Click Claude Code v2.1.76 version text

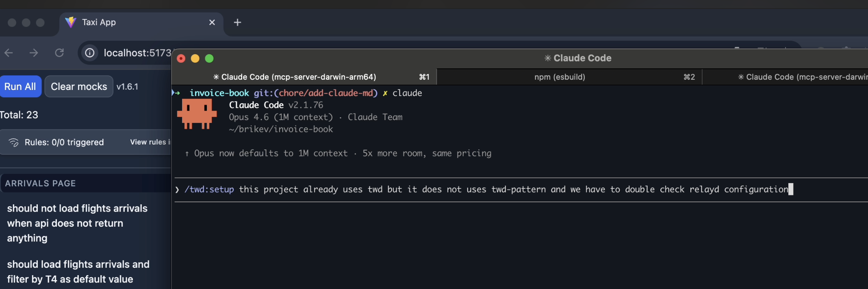tap(276, 105)
